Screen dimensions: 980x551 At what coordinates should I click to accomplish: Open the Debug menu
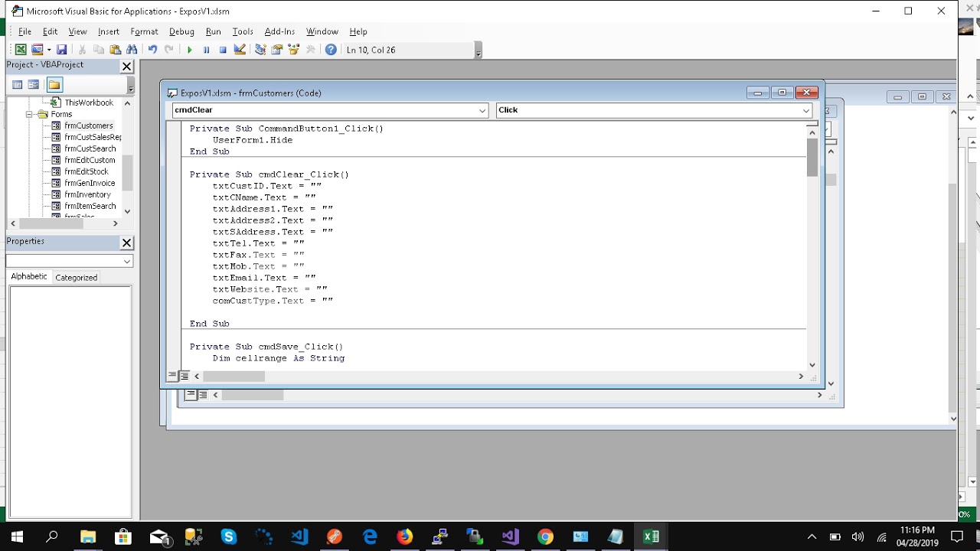point(181,31)
